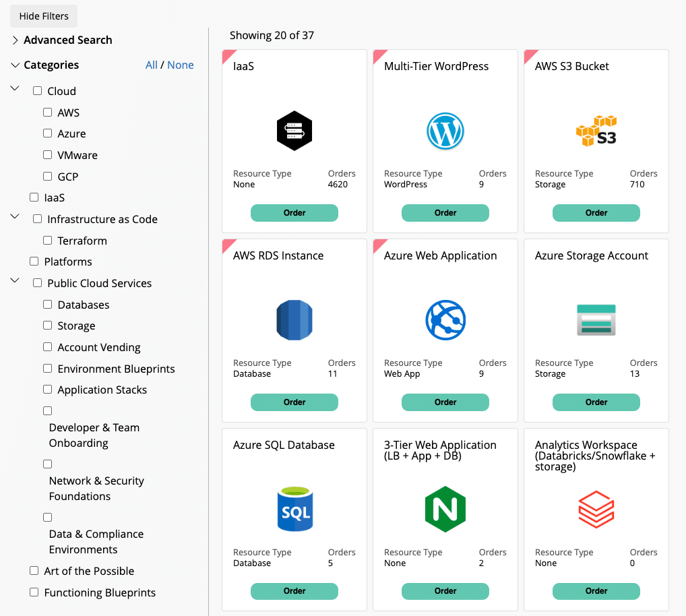
Task: Click the Databricks layered icon
Action: point(596,510)
